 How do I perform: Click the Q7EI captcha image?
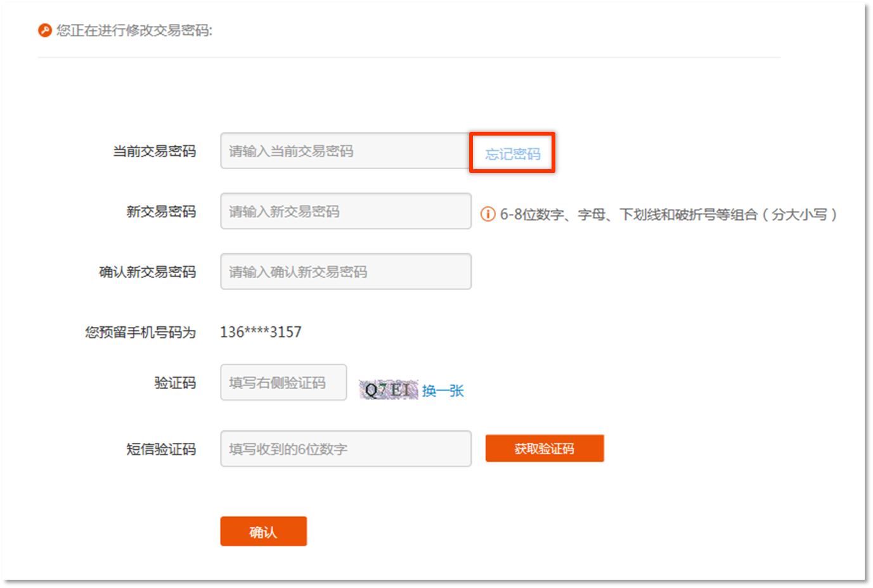click(x=388, y=390)
